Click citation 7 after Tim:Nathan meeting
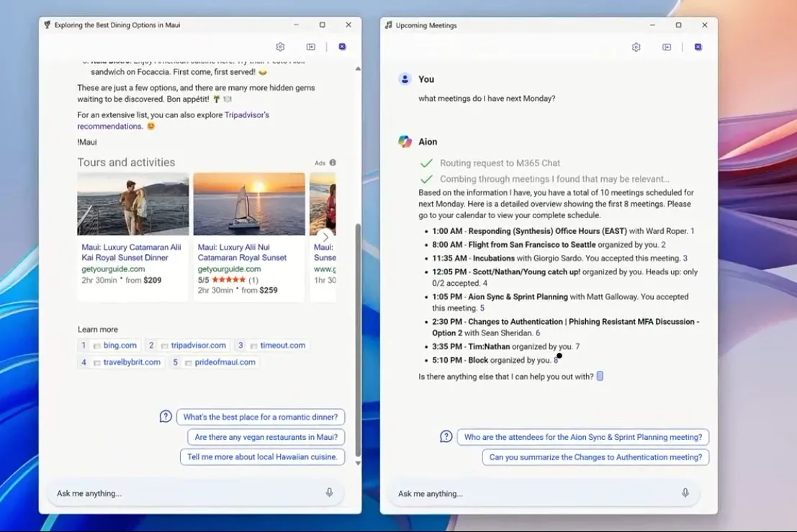797x532 pixels. 577,346
